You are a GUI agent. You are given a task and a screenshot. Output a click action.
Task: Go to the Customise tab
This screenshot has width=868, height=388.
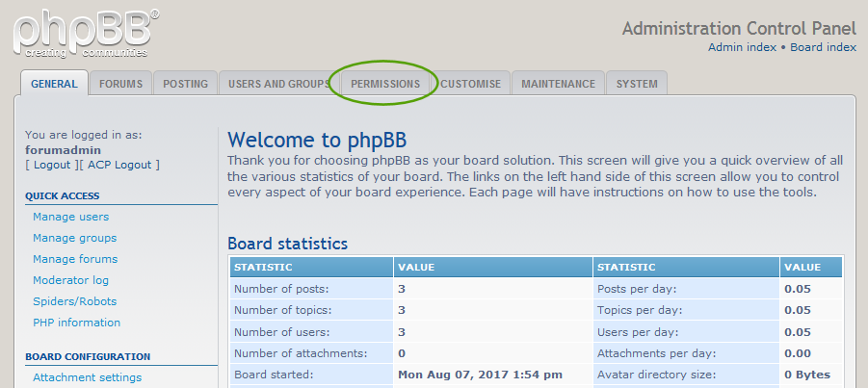click(470, 84)
